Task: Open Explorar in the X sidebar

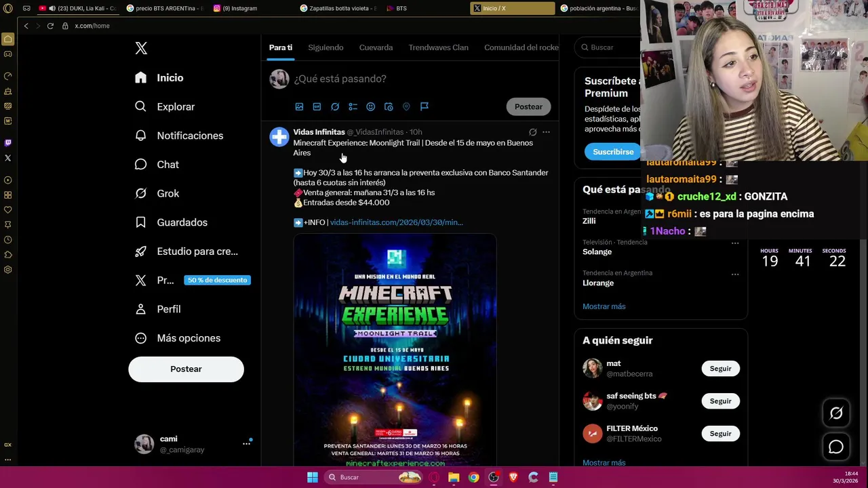Action: 165,106
